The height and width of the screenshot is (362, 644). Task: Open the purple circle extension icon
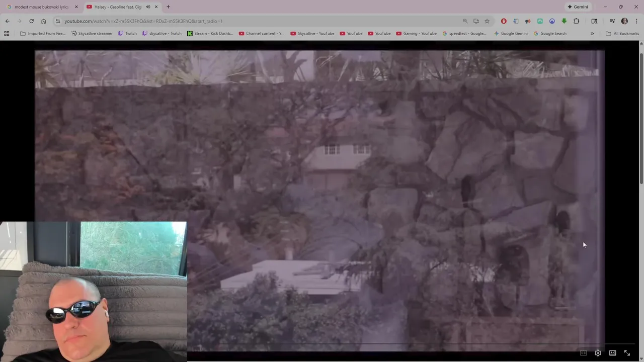pos(552,21)
